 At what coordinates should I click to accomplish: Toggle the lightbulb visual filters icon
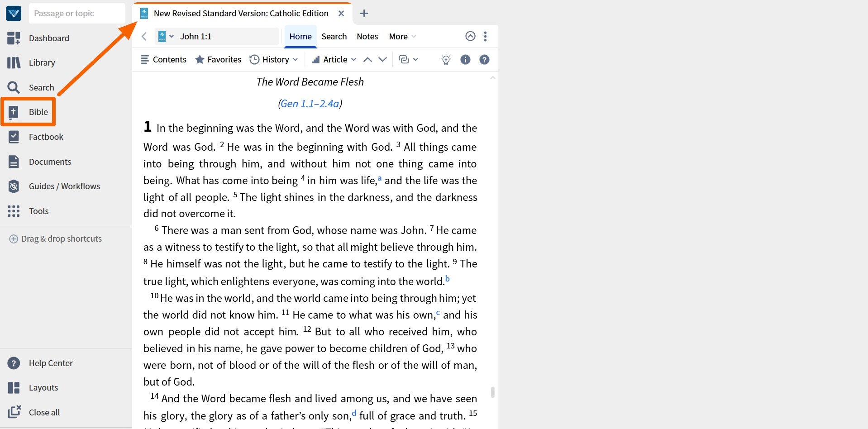446,59
